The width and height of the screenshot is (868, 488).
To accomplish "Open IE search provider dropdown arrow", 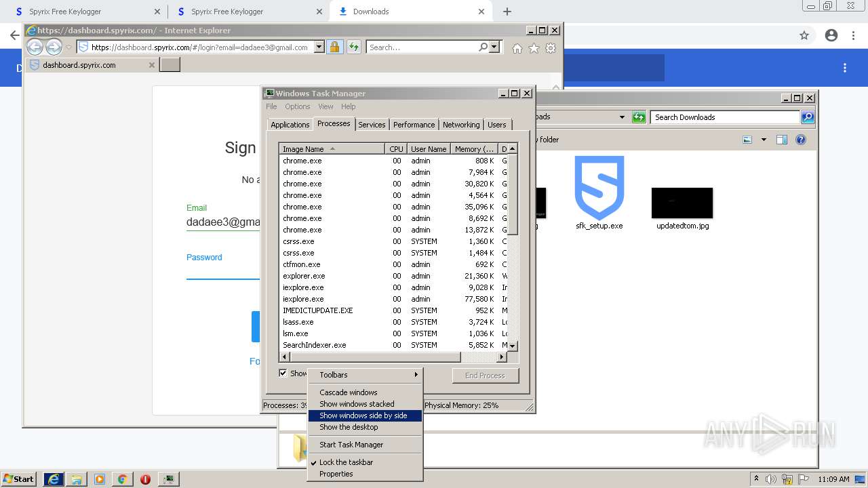I will pyautogui.click(x=494, y=47).
